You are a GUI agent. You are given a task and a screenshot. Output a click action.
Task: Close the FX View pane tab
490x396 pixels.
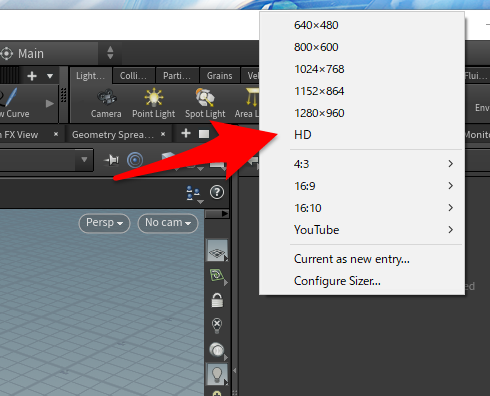pyautogui.click(x=56, y=134)
